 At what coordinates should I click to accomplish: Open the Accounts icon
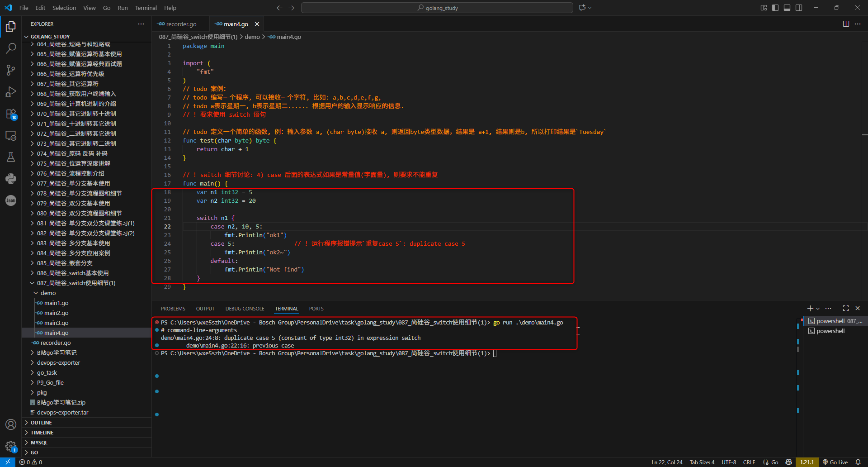[11, 424]
